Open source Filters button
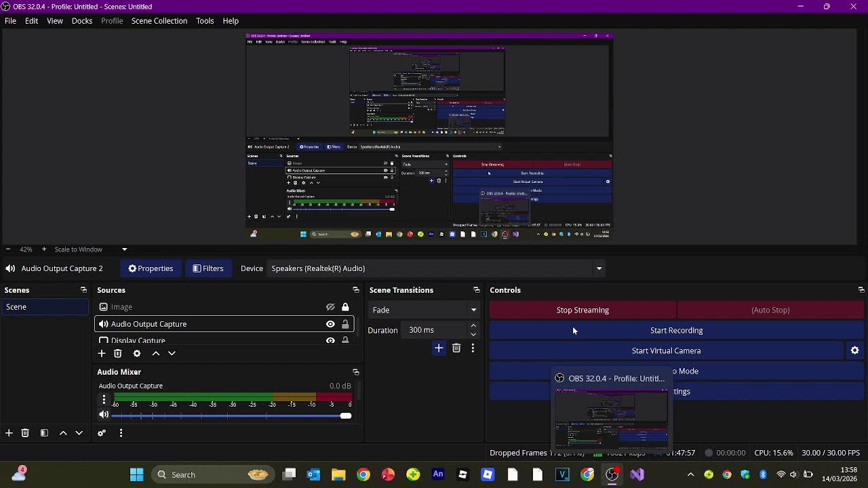Screen dimensions: 868x488 [208, 268]
